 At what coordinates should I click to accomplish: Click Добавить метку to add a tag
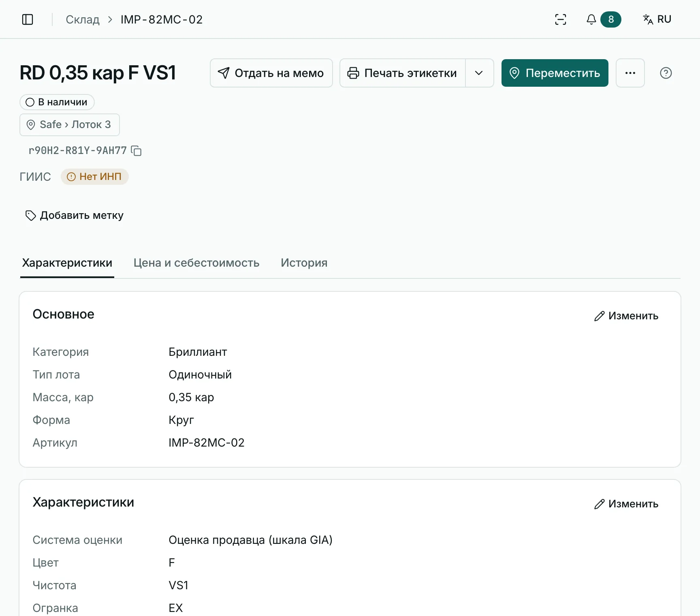(x=74, y=216)
